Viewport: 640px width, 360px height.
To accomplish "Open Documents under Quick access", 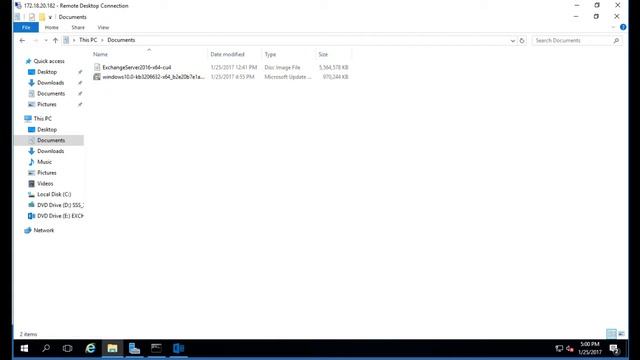I will [51, 93].
